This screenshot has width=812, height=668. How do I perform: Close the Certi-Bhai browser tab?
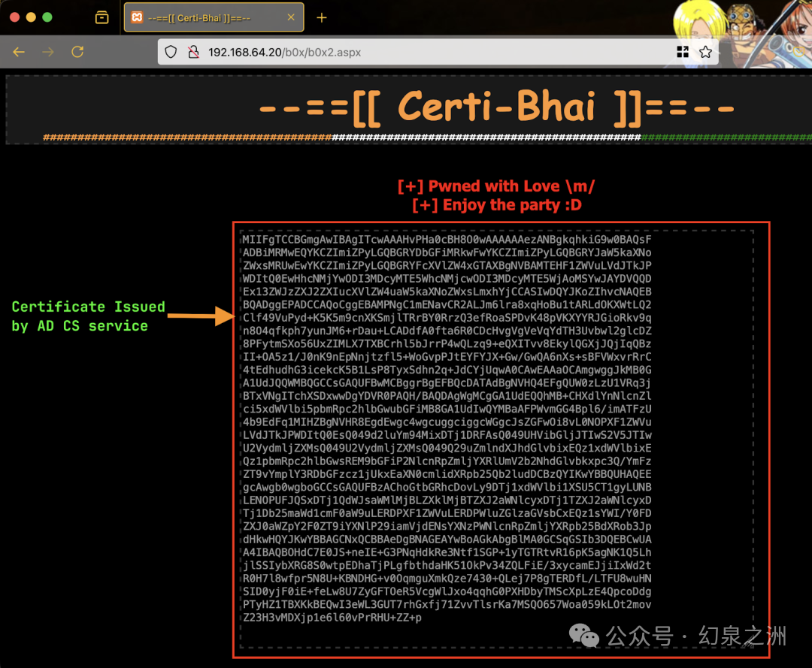pos(291,17)
